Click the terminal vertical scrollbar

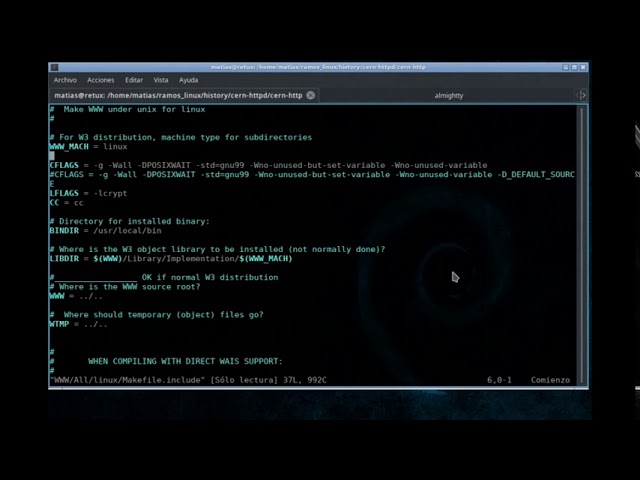click(x=582, y=245)
